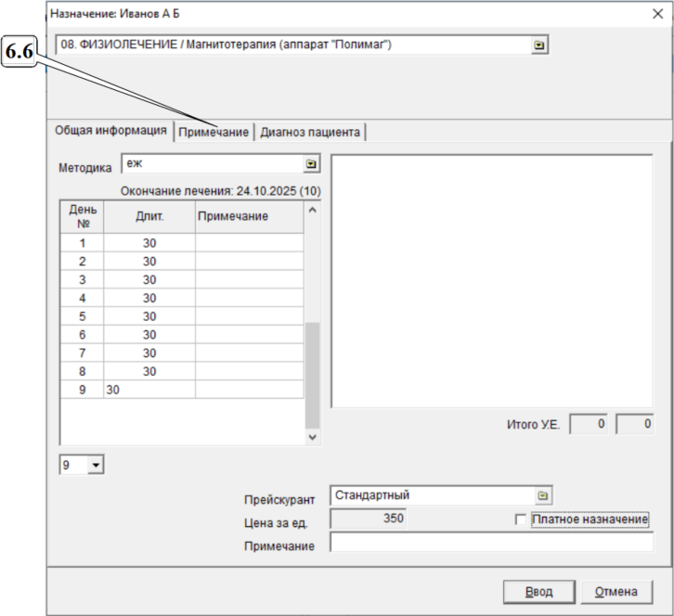
Task: Click the note cell for day 1
Action: point(248,243)
